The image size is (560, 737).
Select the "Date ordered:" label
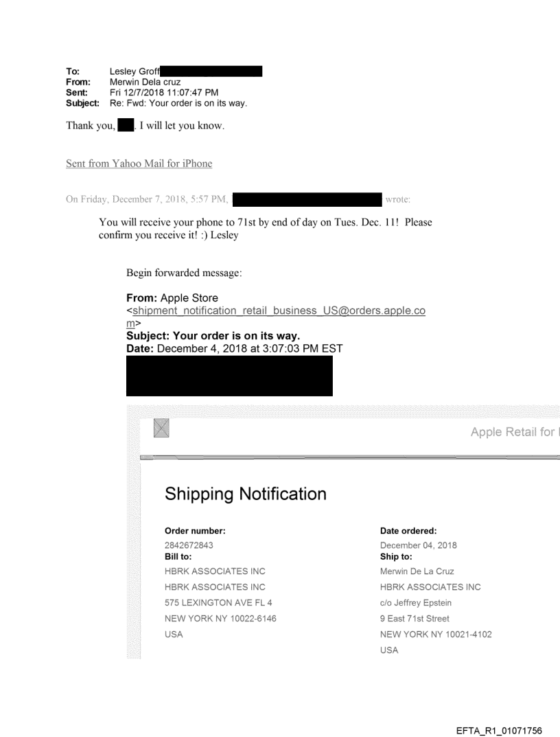pos(408,530)
